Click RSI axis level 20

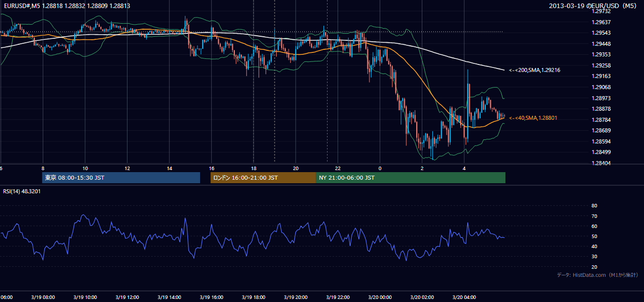(594, 267)
